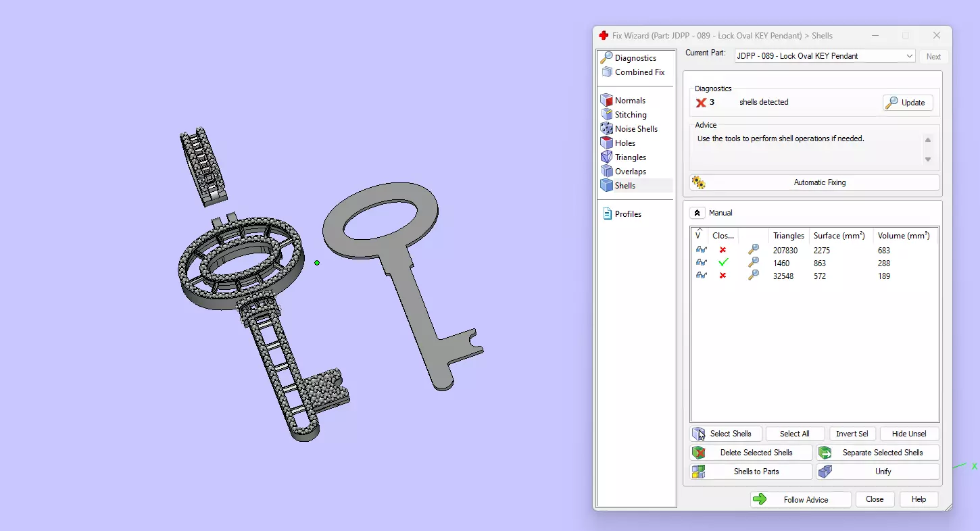Click the small detached bail piece model
Viewport: 980px width, 531px height.
click(x=203, y=166)
